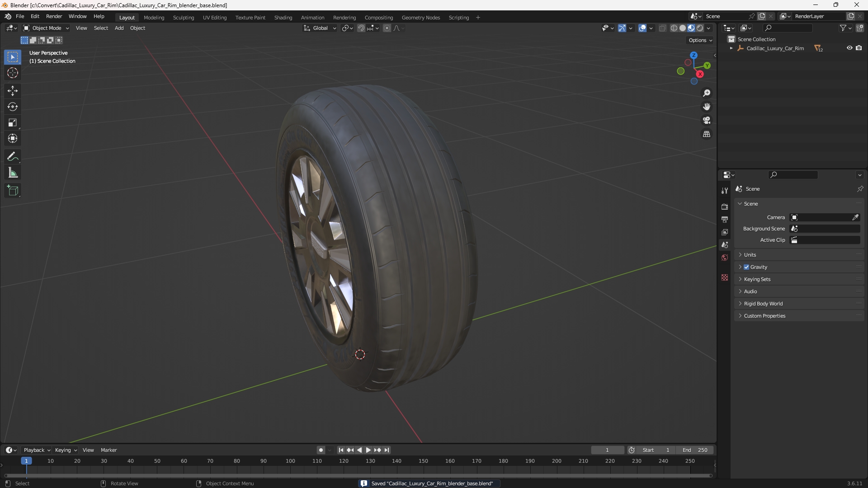Select the Transform tool
Viewport: 868px width, 488px height.
tap(13, 138)
